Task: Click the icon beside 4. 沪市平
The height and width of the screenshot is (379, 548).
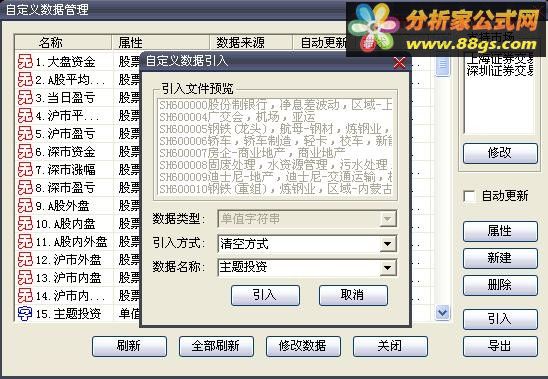Action: click(x=25, y=116)
